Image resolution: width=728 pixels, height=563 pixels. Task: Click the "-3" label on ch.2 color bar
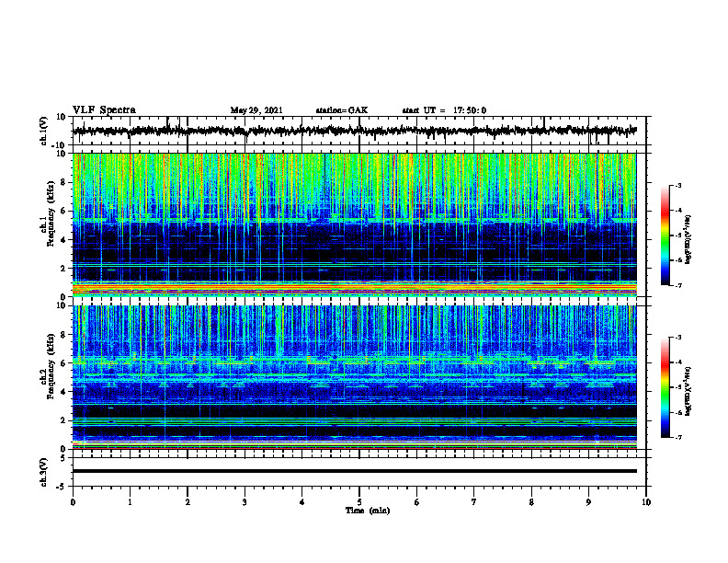(677, 338)
